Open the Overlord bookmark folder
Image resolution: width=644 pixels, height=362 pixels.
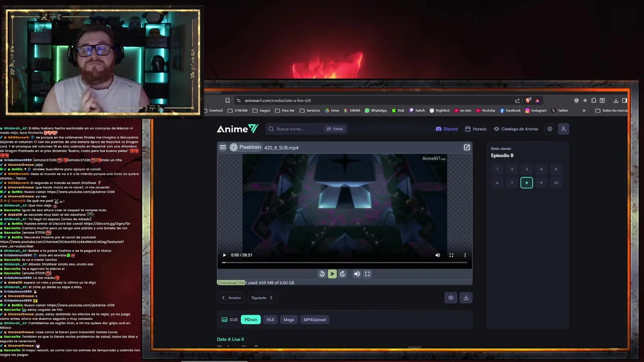(x=213, y=110)
